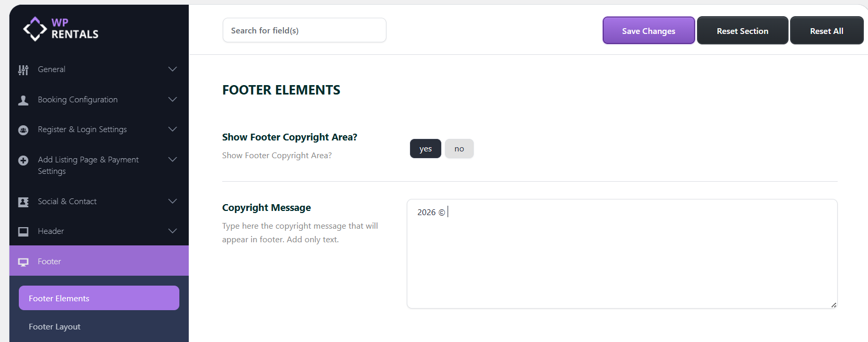The width and height of the screenshot is (868, 342).
Task: Click the Register & Login Settings icon
Action: (24, 130)
